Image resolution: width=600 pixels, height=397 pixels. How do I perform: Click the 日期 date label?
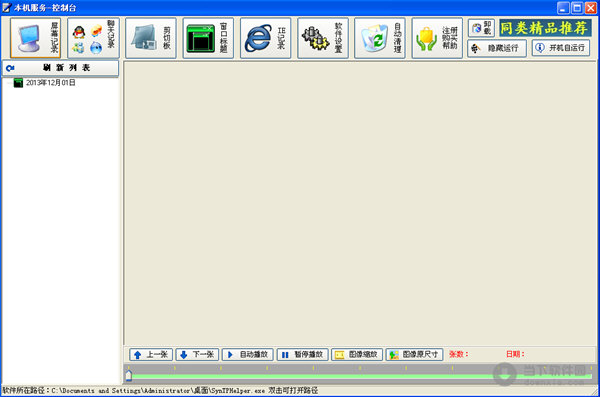click(515, 354)
